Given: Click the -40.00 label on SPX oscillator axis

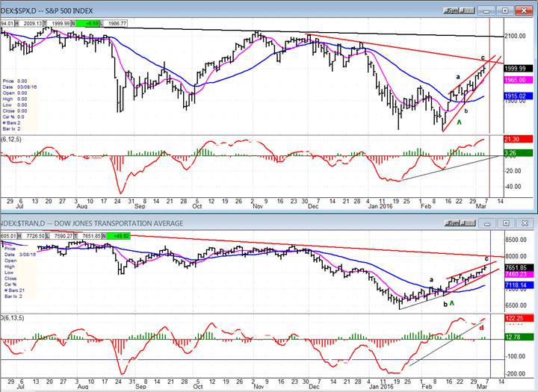Looking at the screenshot, I should pos(513,187).
